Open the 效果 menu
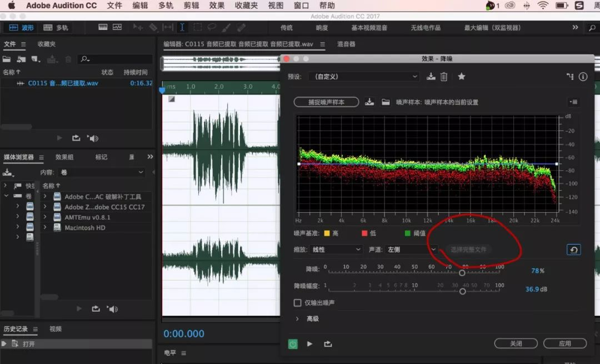 (x=217, y=6)
